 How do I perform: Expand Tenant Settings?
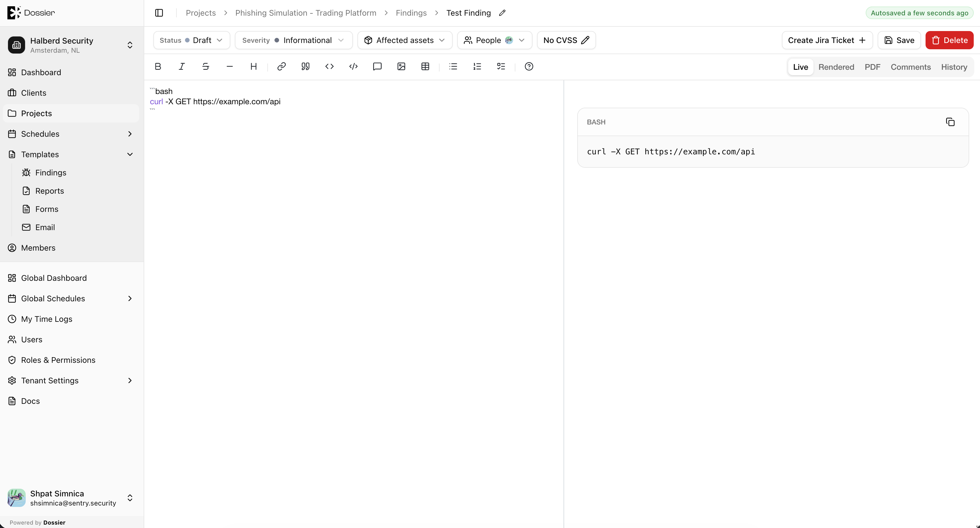click(x=130, y=380)
